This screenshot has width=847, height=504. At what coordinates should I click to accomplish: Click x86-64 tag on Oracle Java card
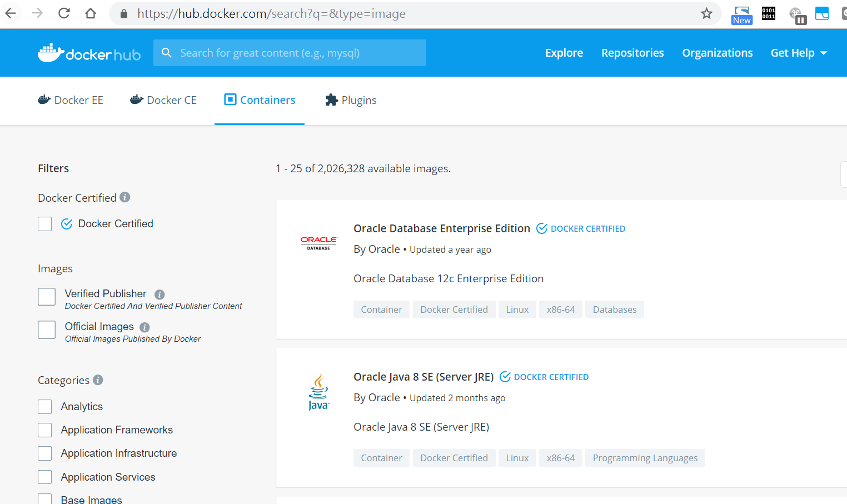561,458
